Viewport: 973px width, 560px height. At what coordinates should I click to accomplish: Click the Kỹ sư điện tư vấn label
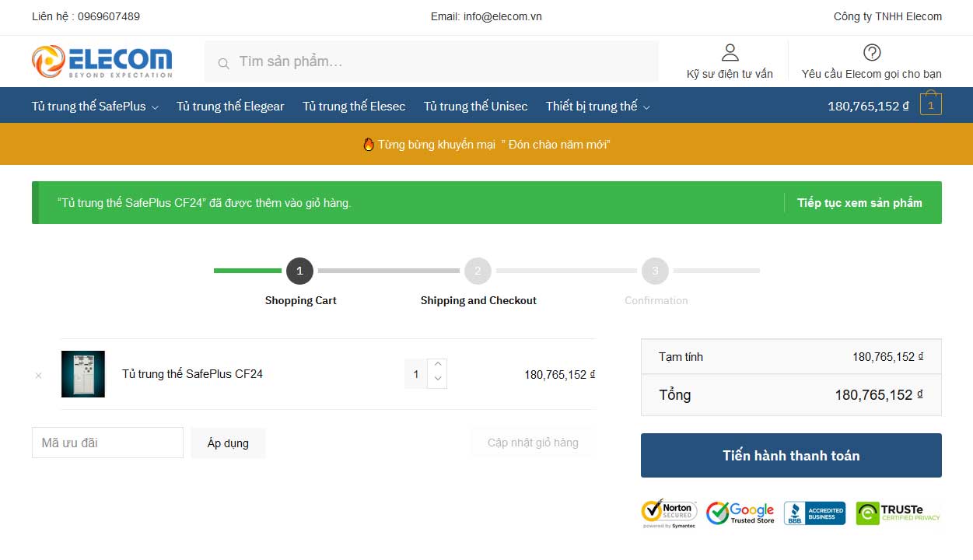[730, 74]
